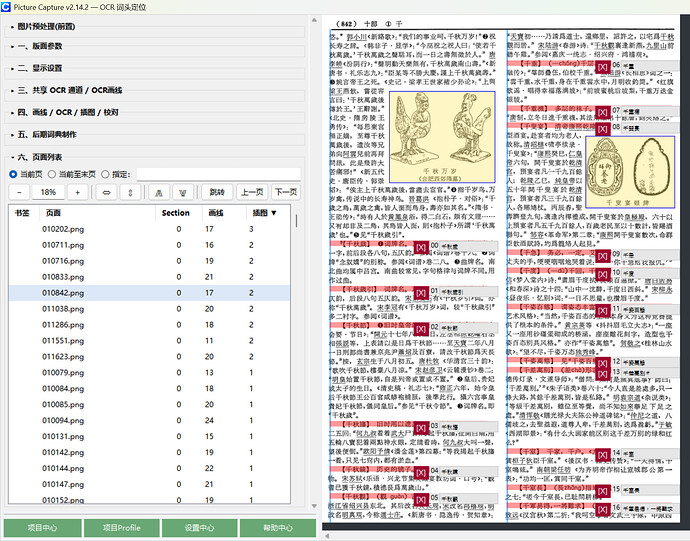Screen dimensions: 690x541
Task: Remove headword marker 13 with its [X]
Action: tap(602, 374)
